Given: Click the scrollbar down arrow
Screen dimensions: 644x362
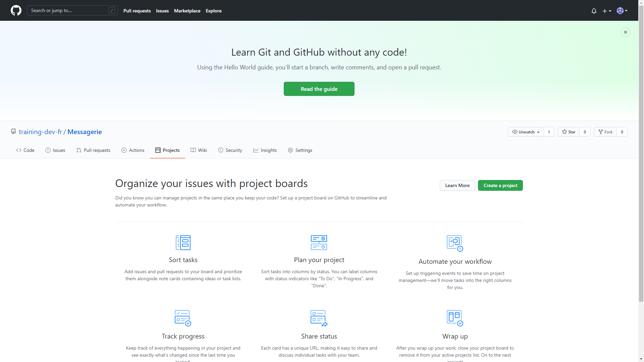Looking at the screenshot, I should 641,359.
